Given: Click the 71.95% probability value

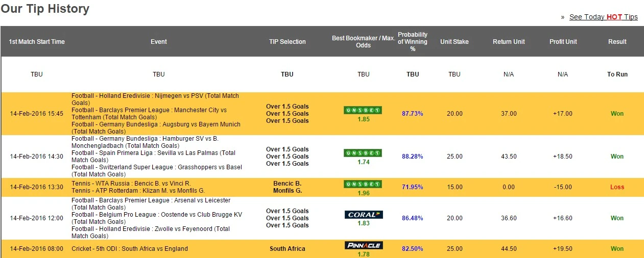Looking at the screenshot, I should point(412,187).
